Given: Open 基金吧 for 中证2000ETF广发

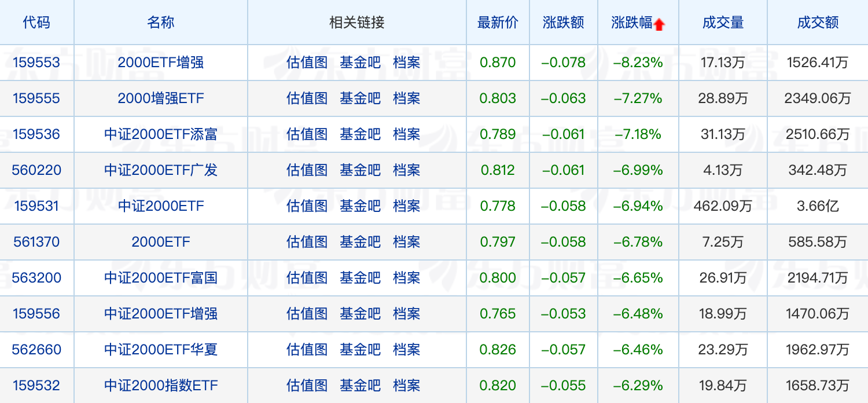Looking at the screenshot, I should [x=361, y=170].
